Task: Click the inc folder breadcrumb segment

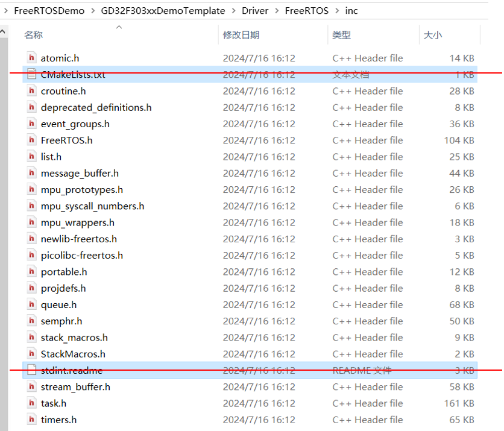Action: (x=351, y=11)
